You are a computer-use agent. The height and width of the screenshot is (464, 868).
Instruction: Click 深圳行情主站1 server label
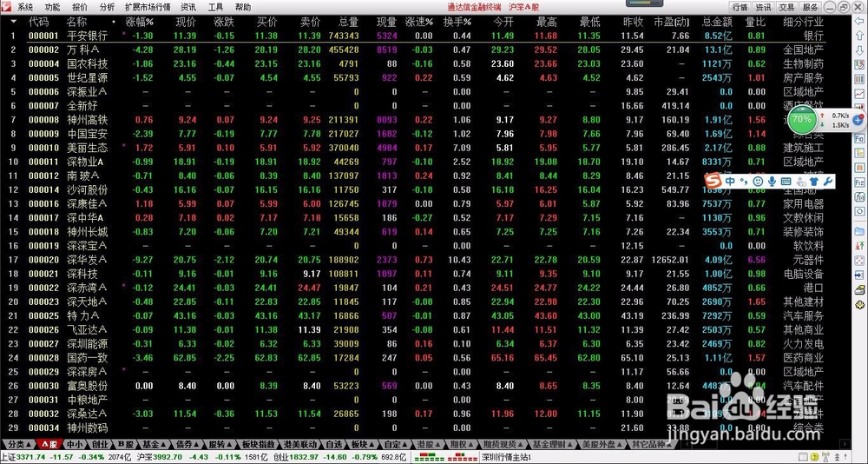pyautogui.click(x=506, y=457)
